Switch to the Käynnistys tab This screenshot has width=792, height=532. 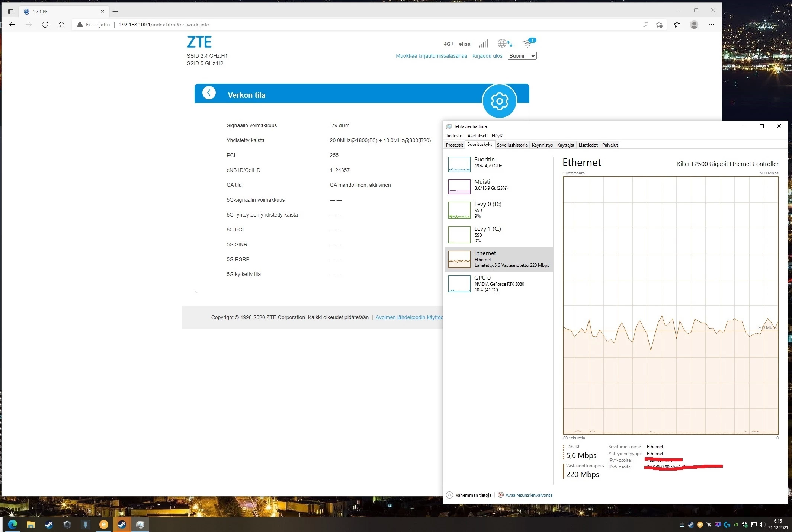542,145
